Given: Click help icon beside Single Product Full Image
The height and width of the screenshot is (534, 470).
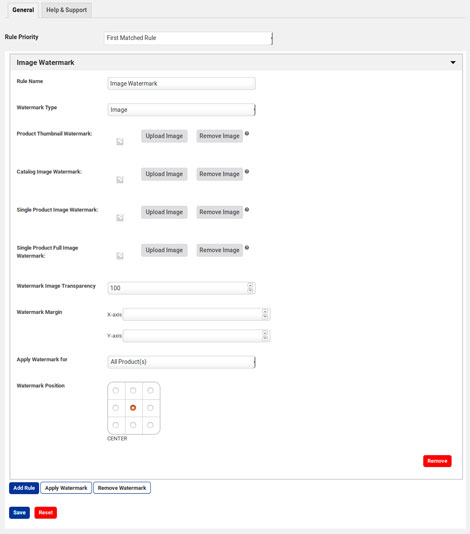Looking at the screenshot, I should [x=247, y=248].
